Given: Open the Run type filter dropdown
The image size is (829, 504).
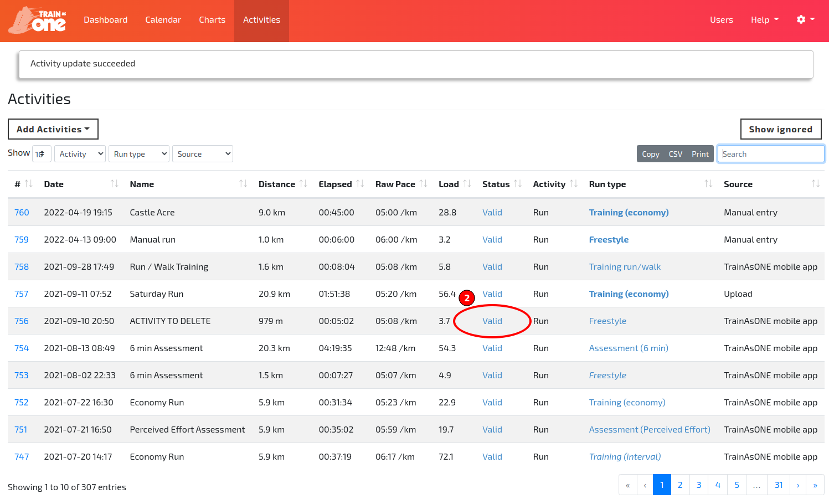Looking at the screenshot, I should click(138, 153).
